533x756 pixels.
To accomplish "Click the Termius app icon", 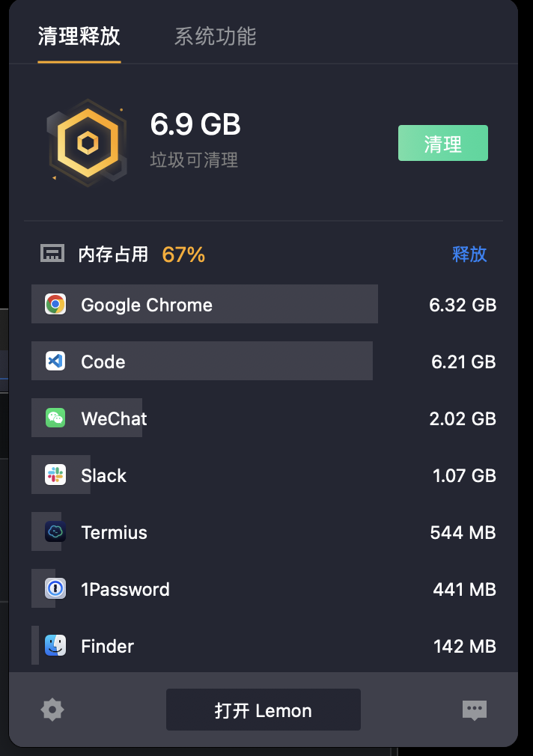I will [55, 531].
